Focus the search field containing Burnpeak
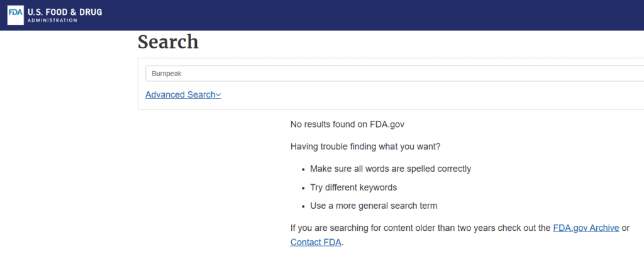 point(395,74)
